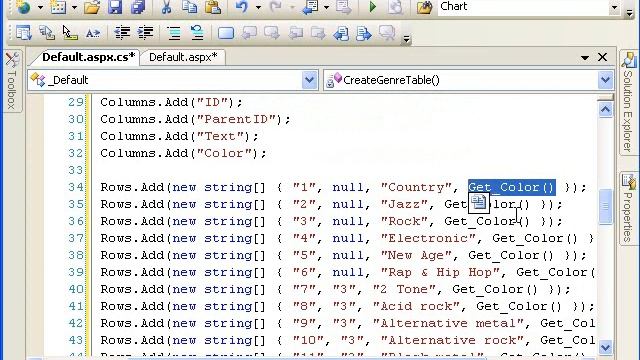Click the highlighted Get_Color() on line 34
640x360 pixels.
coord(511,187)
